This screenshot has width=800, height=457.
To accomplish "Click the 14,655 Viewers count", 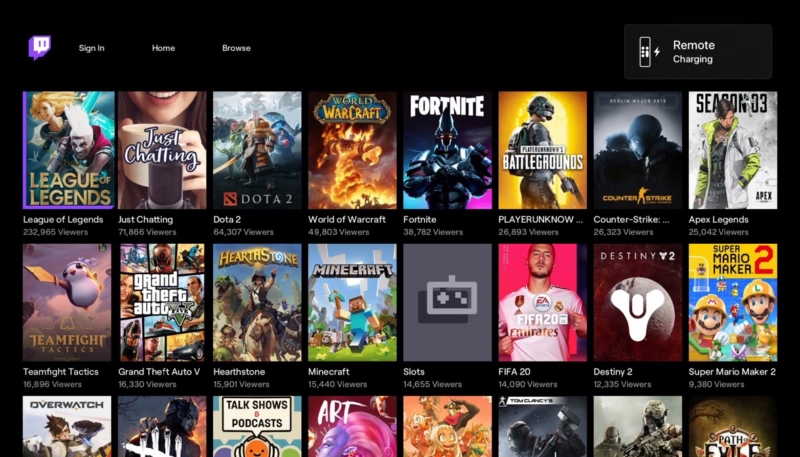I will (433, 384).
